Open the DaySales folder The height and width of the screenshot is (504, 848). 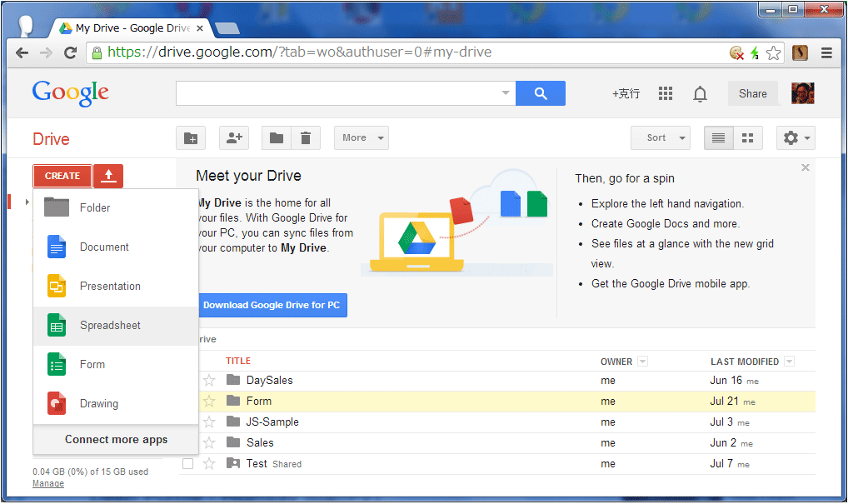tap(269, 380)
